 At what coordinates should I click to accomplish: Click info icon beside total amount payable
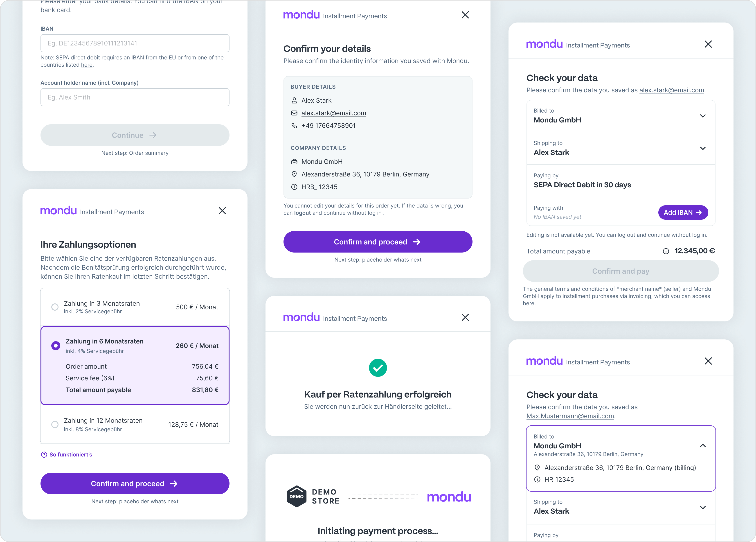pyautogui.click(x=666, y=251)
